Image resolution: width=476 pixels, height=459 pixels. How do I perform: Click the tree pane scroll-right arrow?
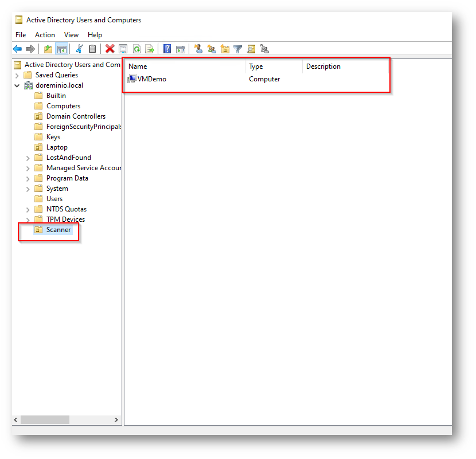coord(116,419)
